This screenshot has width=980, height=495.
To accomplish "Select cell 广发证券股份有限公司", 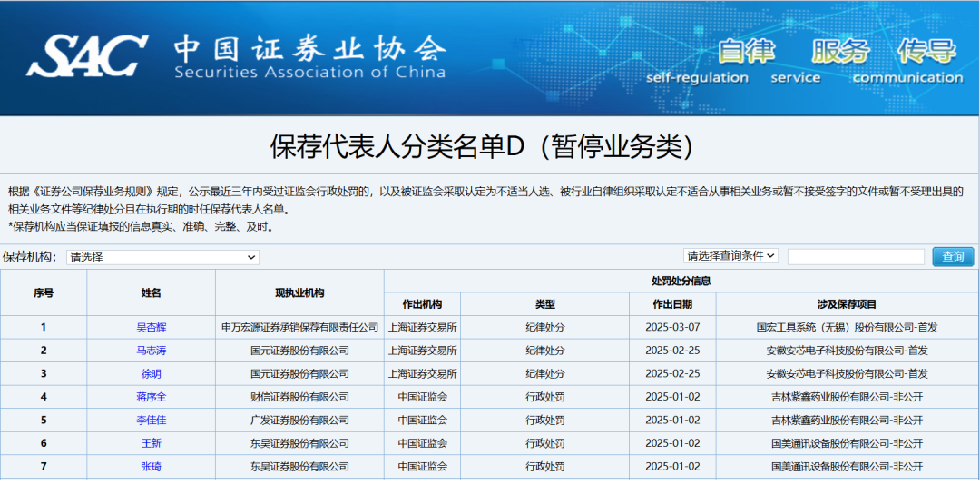I will click(x=300, y=420).
